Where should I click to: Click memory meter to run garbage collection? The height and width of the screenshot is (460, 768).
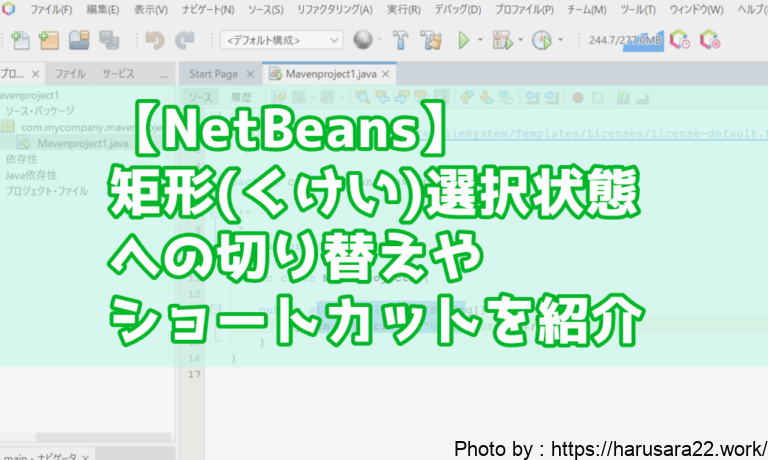click(x=625, y=40)
